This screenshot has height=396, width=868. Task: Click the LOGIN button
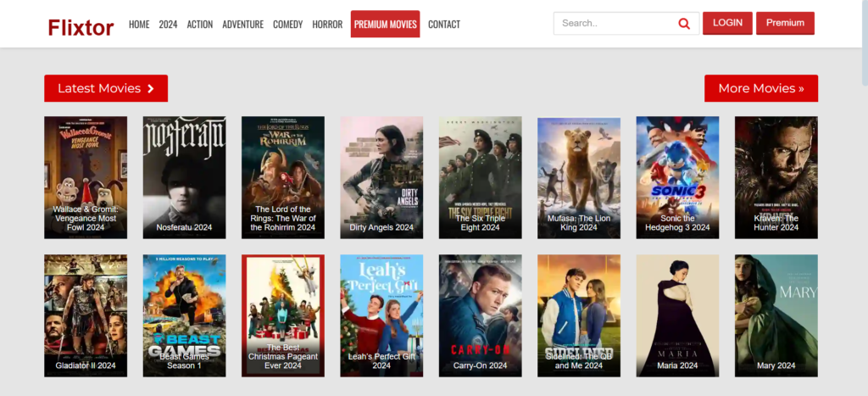pyautogui.click(x=727, y=23)
